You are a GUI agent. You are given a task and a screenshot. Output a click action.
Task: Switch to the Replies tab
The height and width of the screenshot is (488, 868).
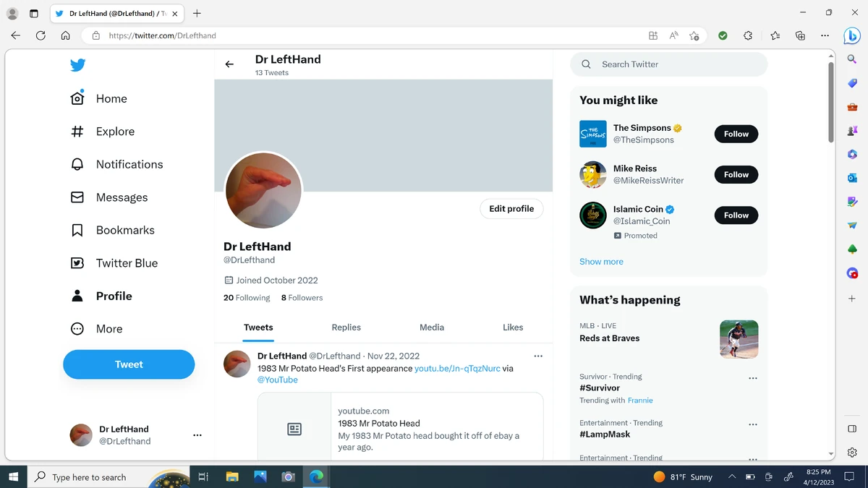tap(346, 327)
